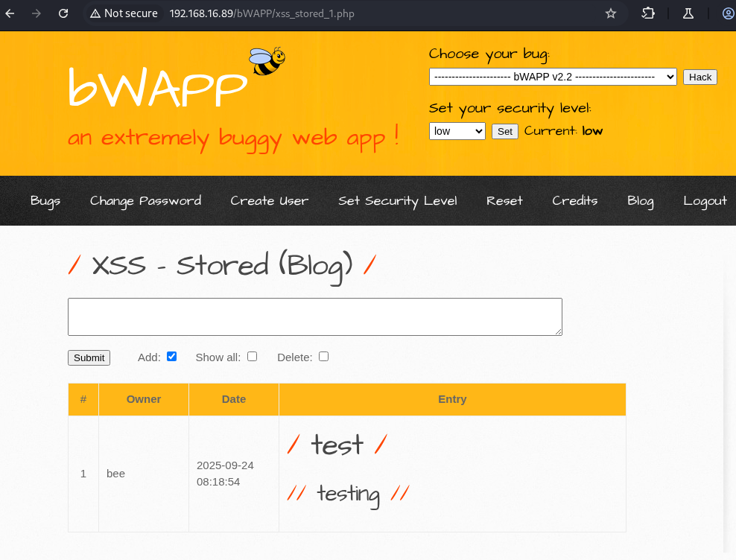Open Create User in the nav bar
The width and height of the screenshot is (736, 560).
tap(270, 201)
